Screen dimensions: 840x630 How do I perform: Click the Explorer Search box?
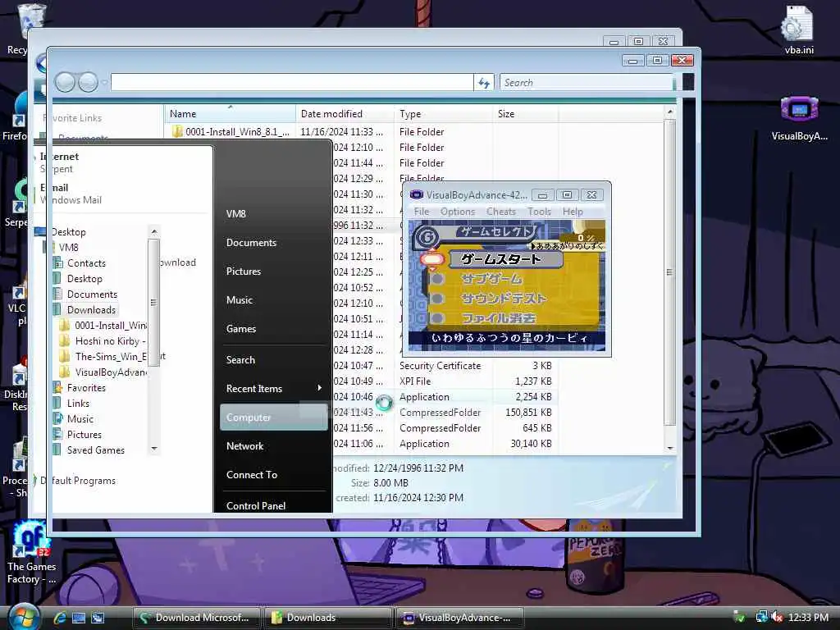point(587,83)
